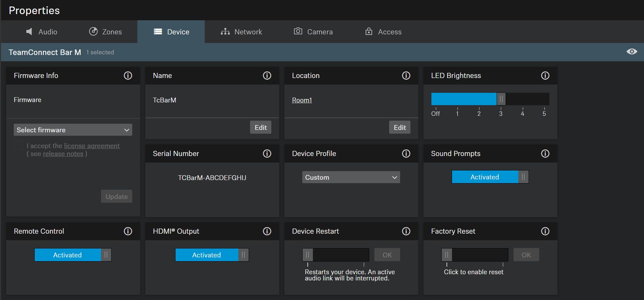
Task: Click the Device tab list icon
Action: [x=158, y=32]
